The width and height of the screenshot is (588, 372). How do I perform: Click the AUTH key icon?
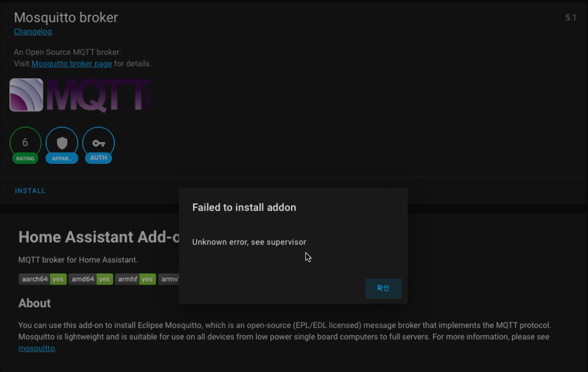click(x=98, y=145)
